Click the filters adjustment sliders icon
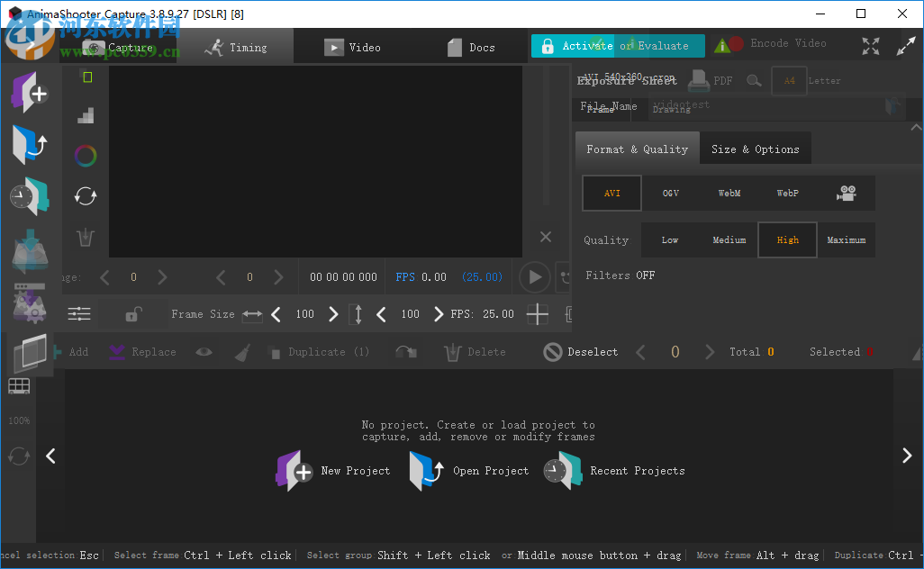 click(79, 313)
